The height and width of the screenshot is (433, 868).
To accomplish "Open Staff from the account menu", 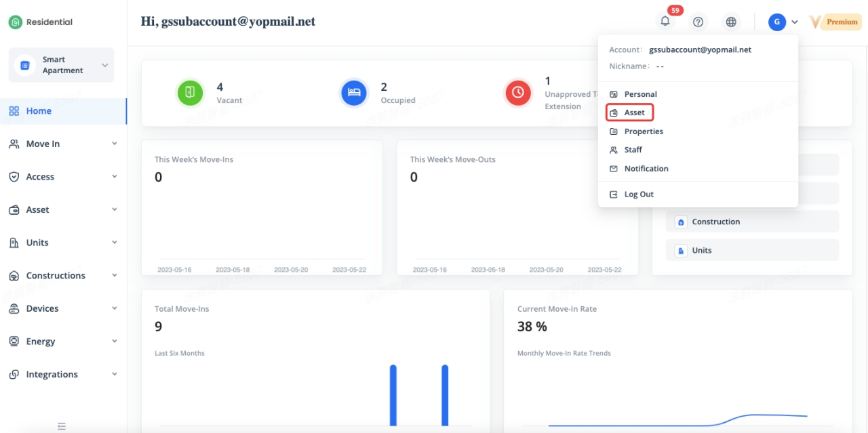I will click(633, 150).
